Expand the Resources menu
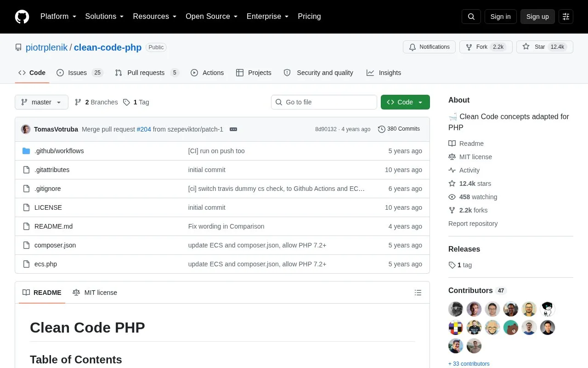Image resolution: width=588 pixels, height=368 pixels. coord(155,17)
